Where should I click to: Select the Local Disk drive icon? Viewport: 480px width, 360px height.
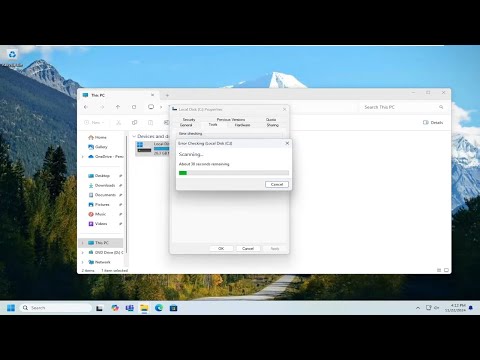tap(144, 148)
